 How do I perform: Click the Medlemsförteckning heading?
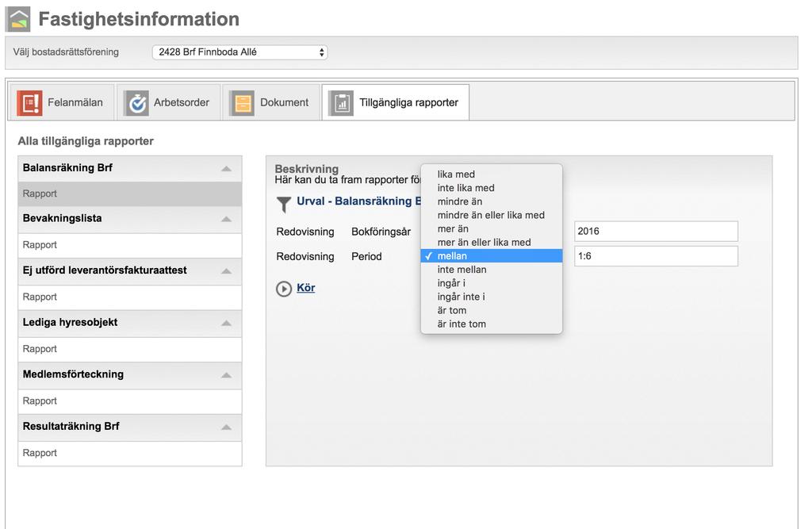point(73,374)
